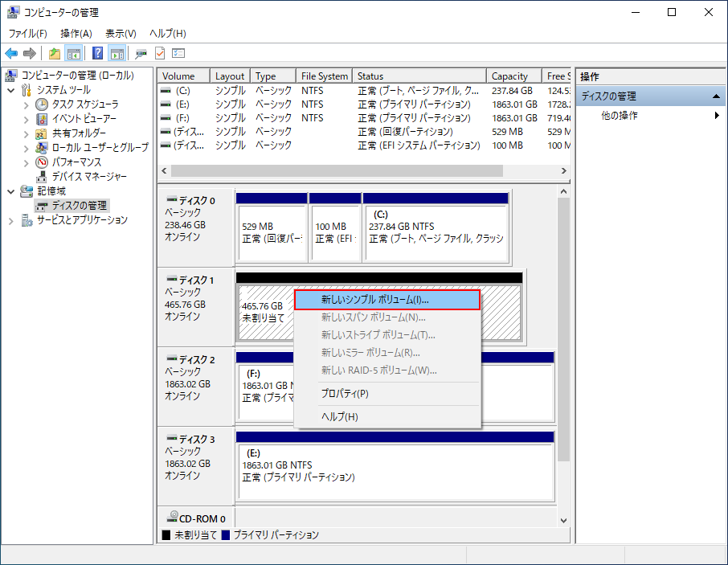Click 他の操作 in the actions pane

click(620, 115)
